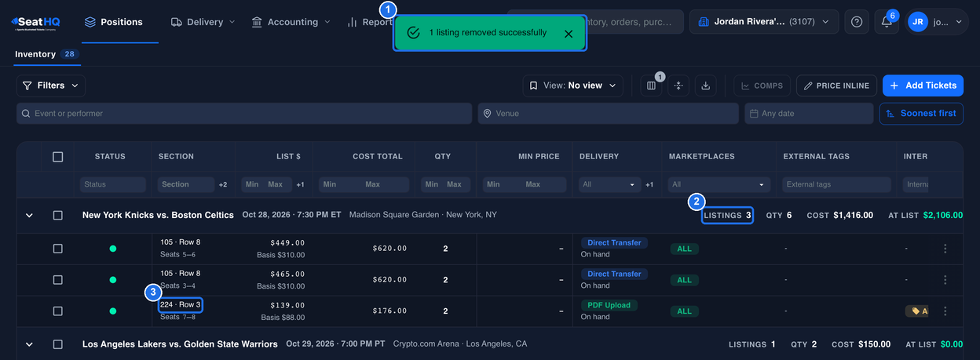Open the Accounting nav menu
Viewport: 980px width, 360px height.
point(291,22)
